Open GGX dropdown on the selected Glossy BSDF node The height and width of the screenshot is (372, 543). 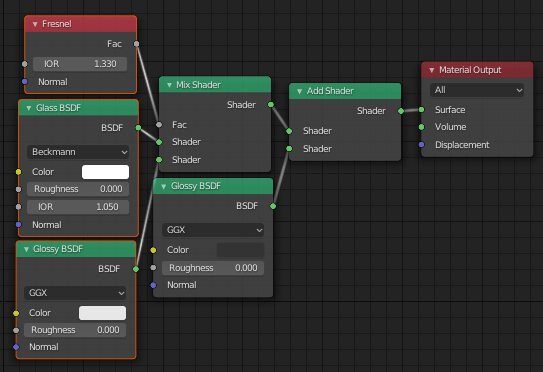[x=75, y=293]
